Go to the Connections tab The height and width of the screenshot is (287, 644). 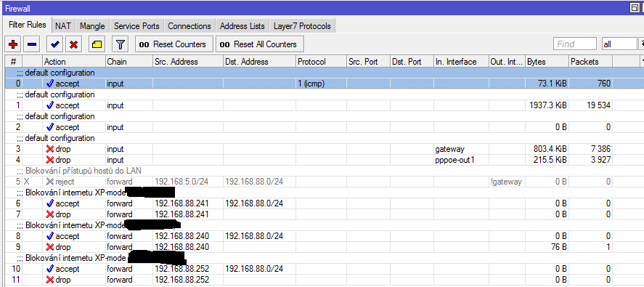[x=189, y=26]
